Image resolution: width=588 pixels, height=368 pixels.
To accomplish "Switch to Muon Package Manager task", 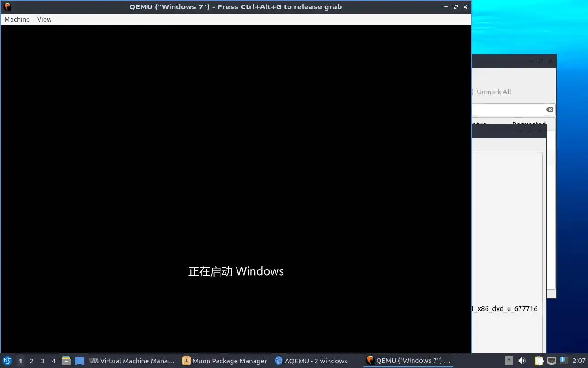I will coord(225,361).
